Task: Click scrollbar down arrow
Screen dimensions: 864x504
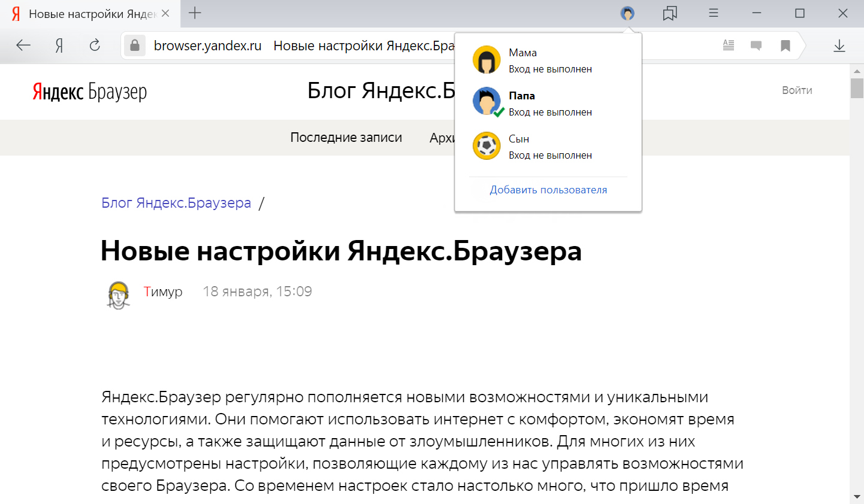Action: 857,497
